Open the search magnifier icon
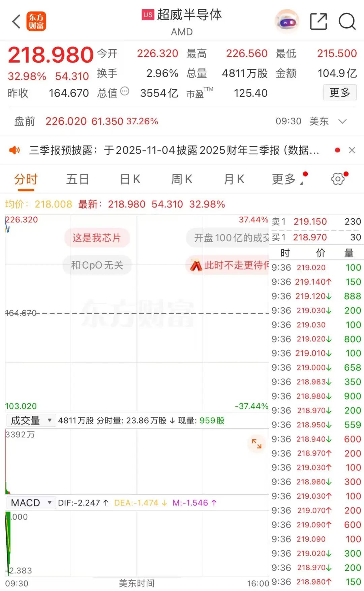Image resolution: width=364 pixels, height=591 pixels. pos(347,22)
